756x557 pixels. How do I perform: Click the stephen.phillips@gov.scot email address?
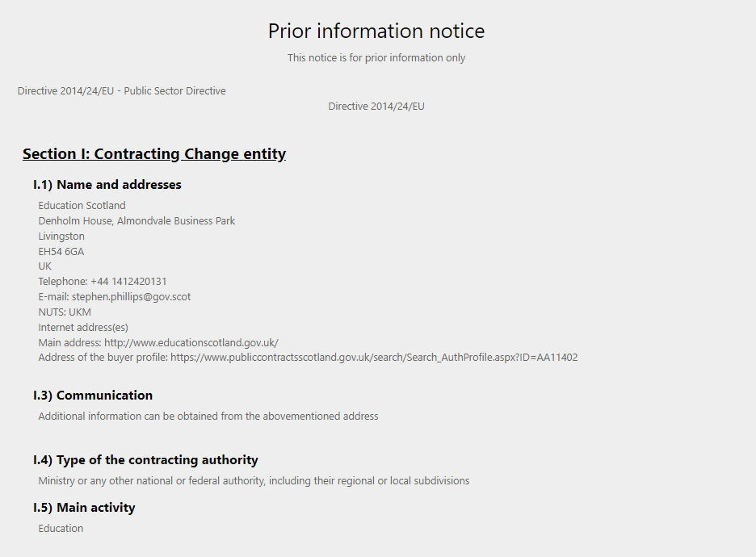[x=131, y=297]
